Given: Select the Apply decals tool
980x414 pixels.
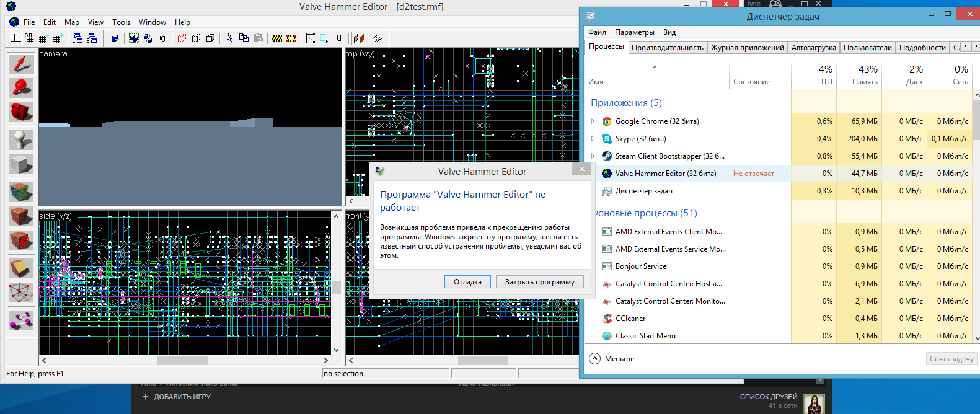Looking at the screenshot, I should (x=21, y=240).
